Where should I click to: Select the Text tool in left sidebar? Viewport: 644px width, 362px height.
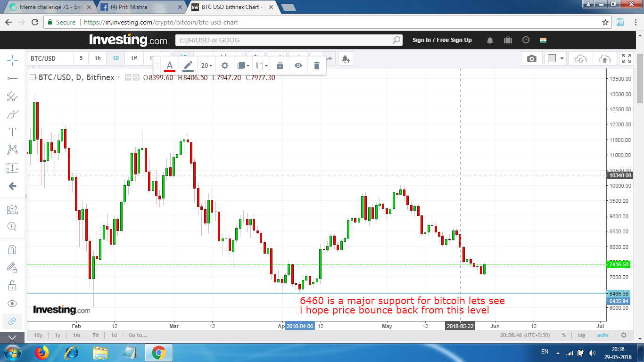12,132
